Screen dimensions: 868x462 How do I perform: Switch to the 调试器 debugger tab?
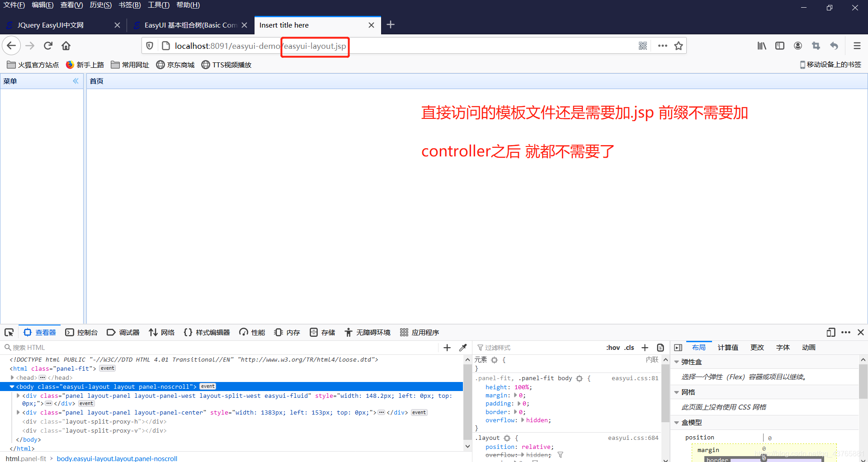[x=123, y=333]
